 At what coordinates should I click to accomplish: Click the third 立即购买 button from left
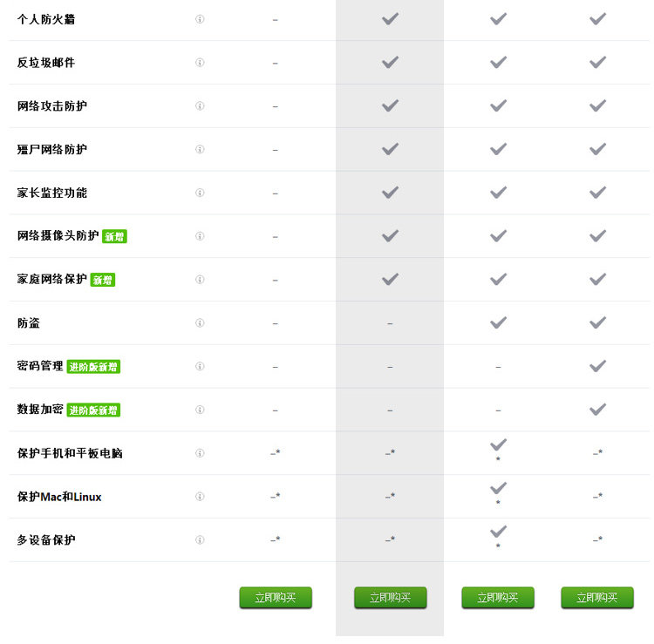[498, 598]
